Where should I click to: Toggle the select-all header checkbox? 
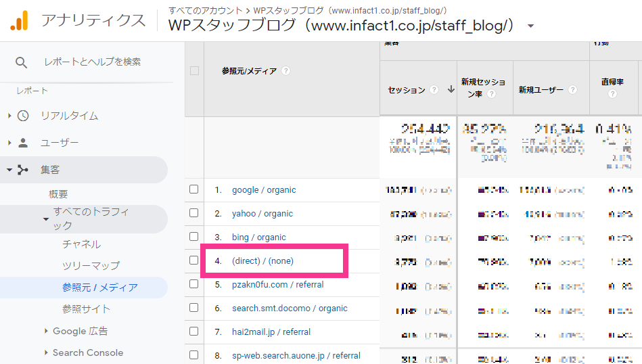[x=194, y=71]
